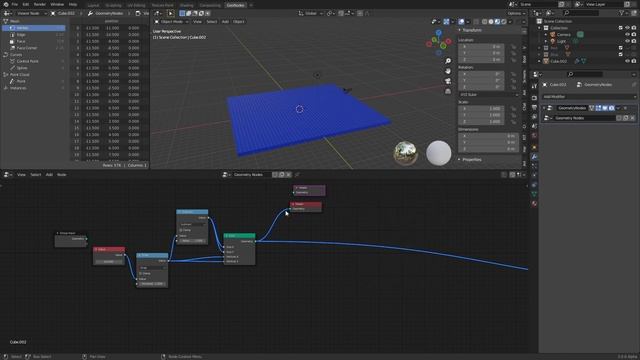Open the Render menu
The image size is (640, 360).
[40, 4]
